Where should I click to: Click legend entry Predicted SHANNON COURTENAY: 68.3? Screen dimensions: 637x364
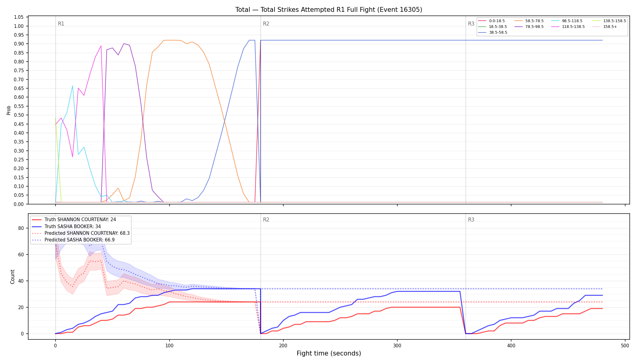point(81,233)
